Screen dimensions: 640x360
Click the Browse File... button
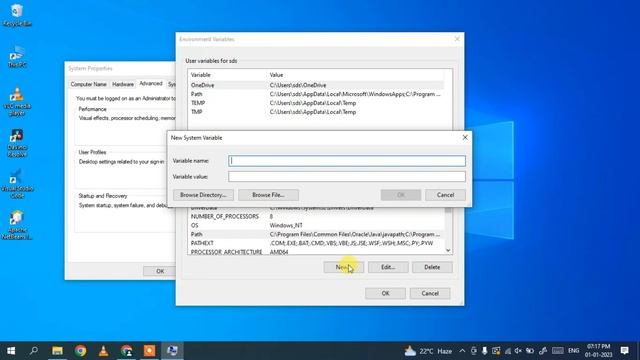pos(268,195)
